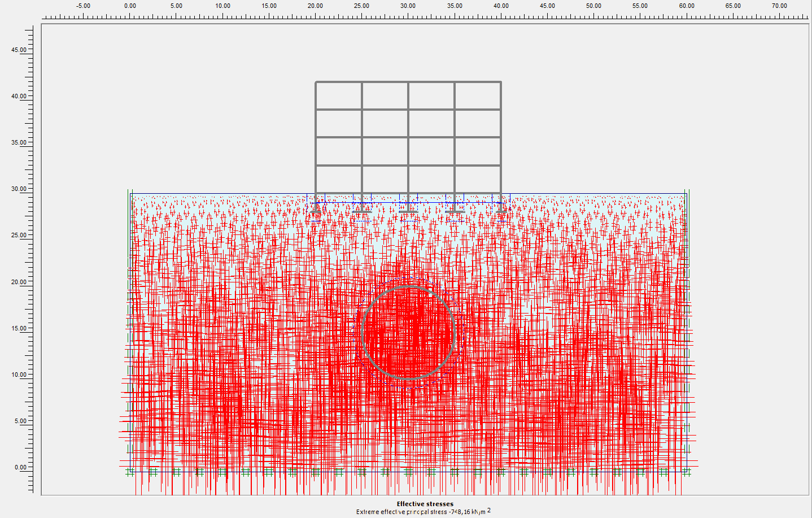Select the rightmost column of the building frame
The width and height of the screenshot is (812, 518).
pos(501,146)
